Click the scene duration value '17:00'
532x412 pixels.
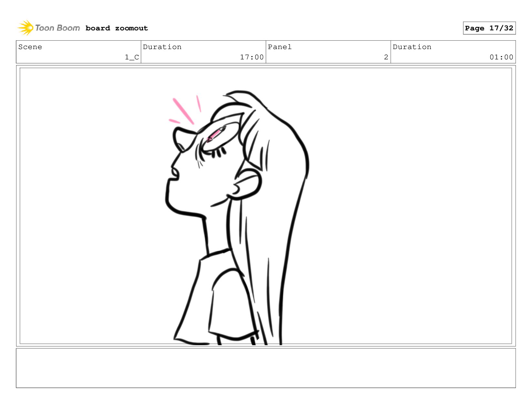point(252,57)
